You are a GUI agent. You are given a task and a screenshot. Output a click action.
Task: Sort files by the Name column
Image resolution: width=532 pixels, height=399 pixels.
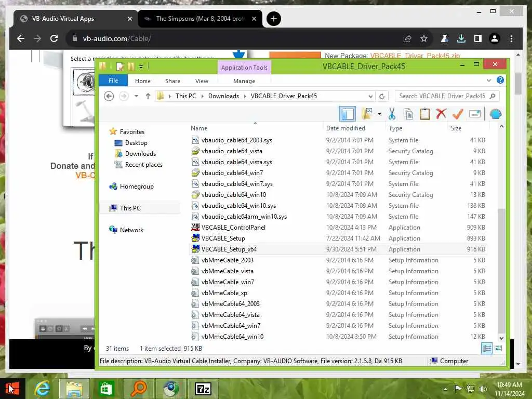click(x=199, y=128)
